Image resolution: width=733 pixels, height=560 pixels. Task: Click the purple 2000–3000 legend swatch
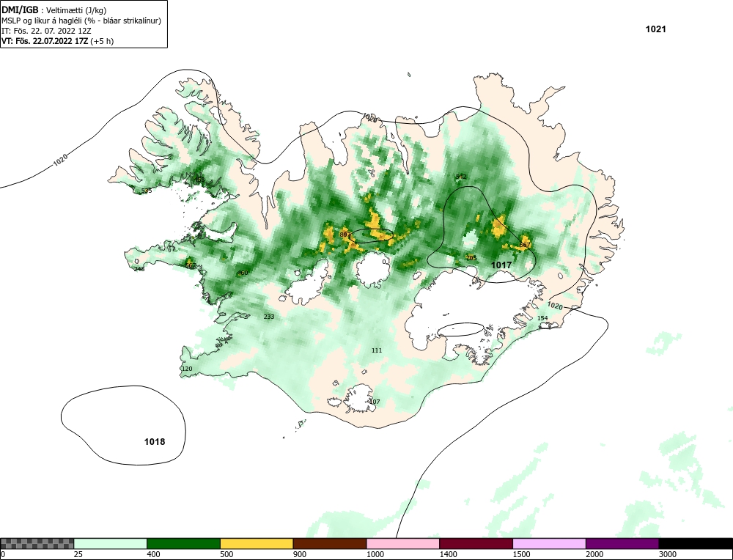click(622, 543)
